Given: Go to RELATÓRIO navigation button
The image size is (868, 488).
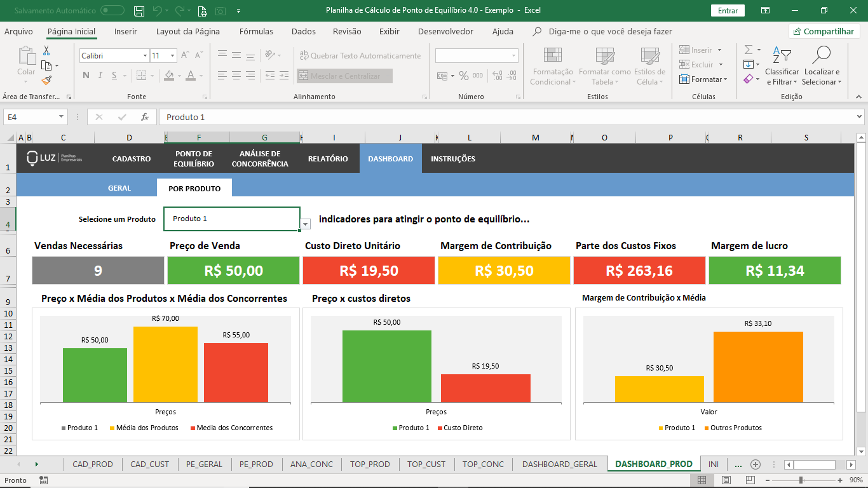Looking at the screenshot, I should pos(328,159).
